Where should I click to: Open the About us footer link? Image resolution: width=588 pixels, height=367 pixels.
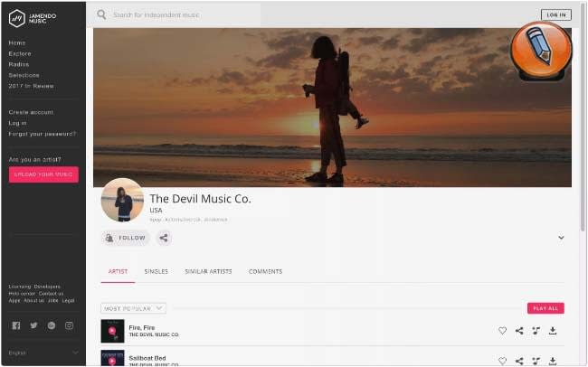click(33, 301)
